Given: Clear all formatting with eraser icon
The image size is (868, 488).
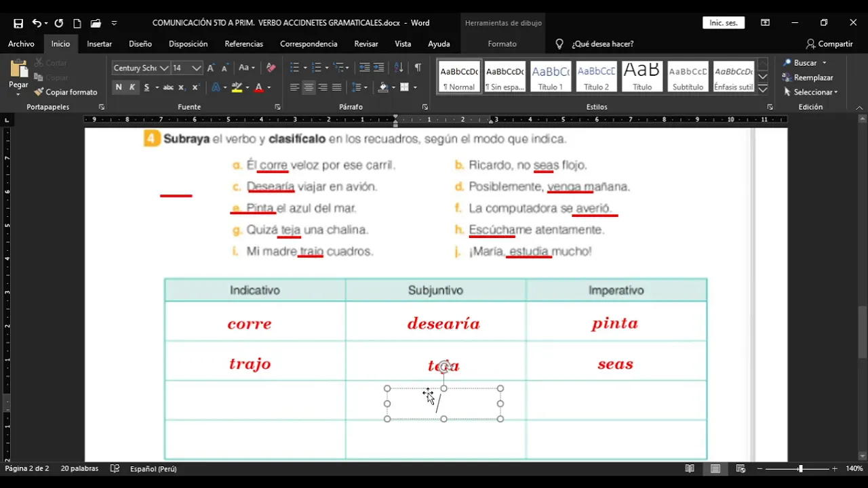Looking at the screenshot, I should pyautogui.click(x=271, y=68).
